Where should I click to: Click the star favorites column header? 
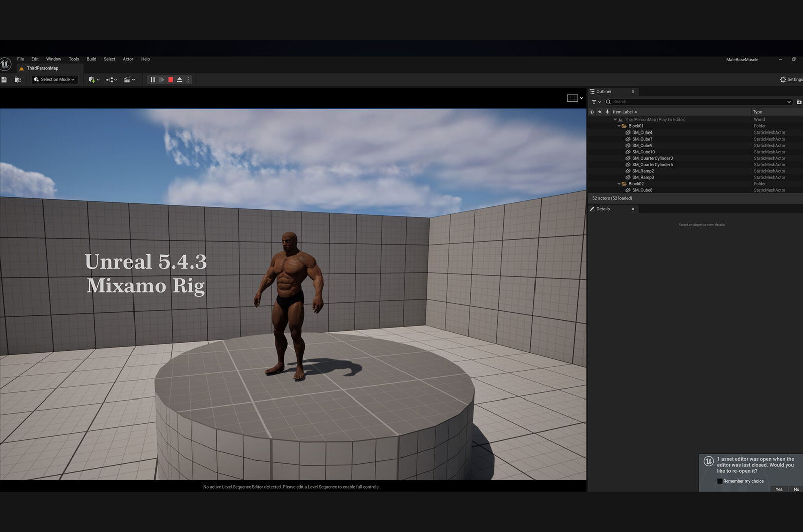(x=600, y=112)
